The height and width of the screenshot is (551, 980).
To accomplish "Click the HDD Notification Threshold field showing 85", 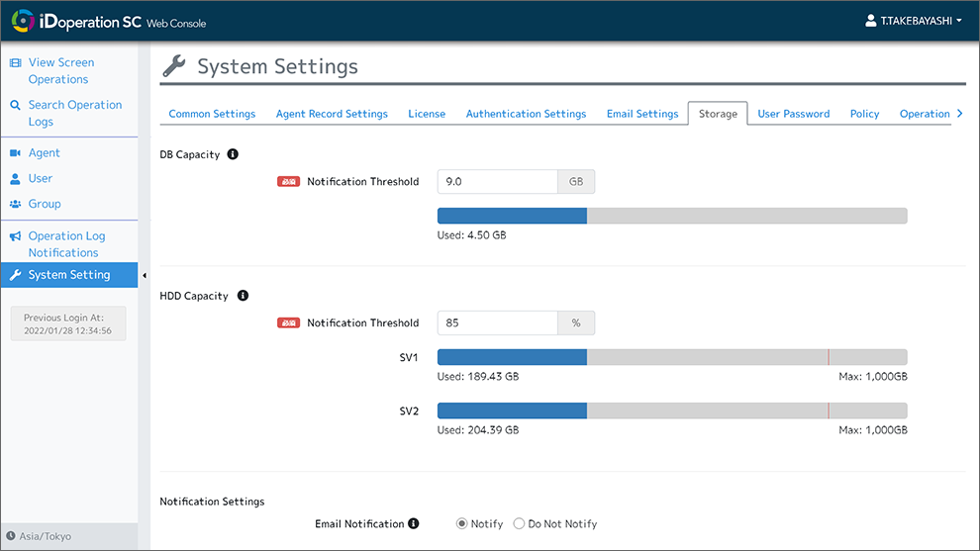I will pyautogui.click(x=498, y=322).
